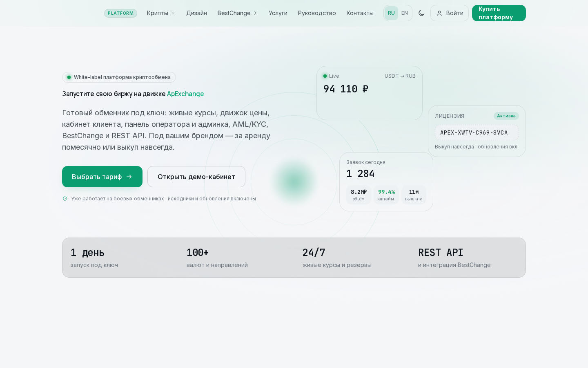The image size is (588, 368).
Task: Click the shield check icon under tariff button
Action: [65, 199]
